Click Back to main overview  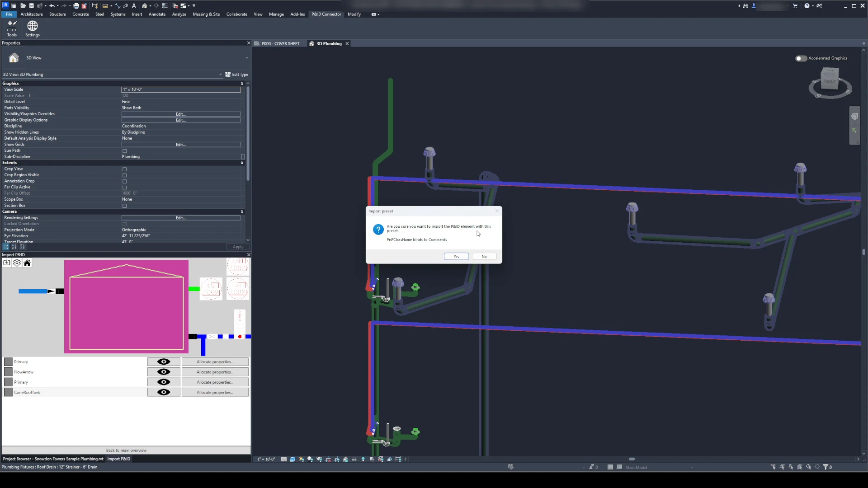click(126, 450)
